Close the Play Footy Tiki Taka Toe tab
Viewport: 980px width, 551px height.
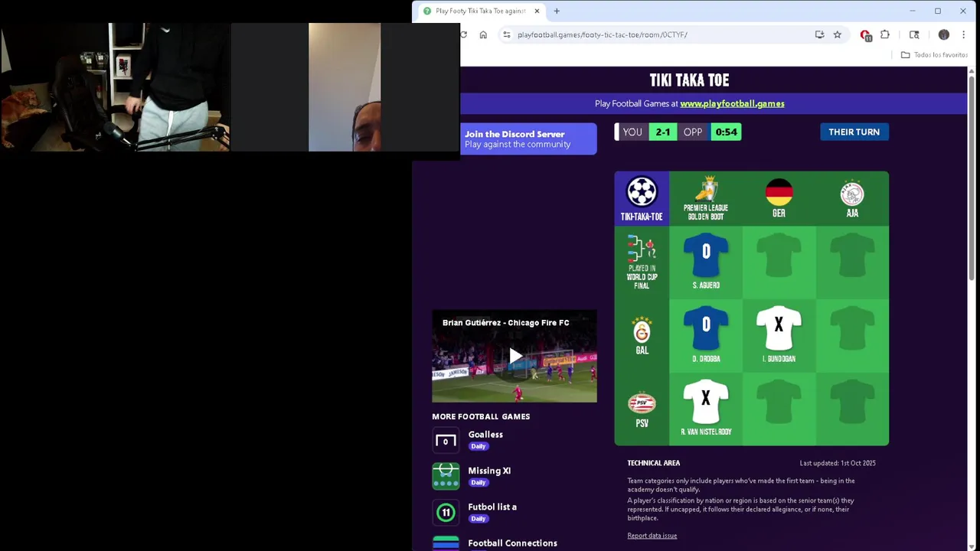tap(537, 11)
